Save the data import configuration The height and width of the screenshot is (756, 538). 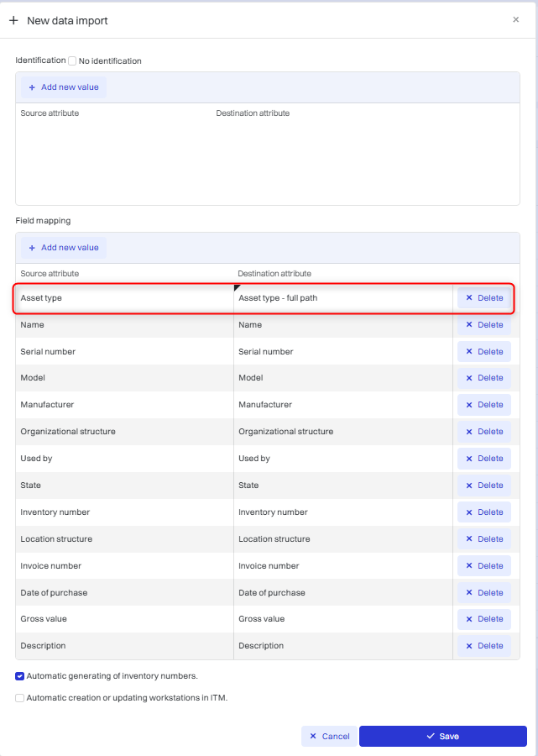pyautogui.click(x=442, y=737)
